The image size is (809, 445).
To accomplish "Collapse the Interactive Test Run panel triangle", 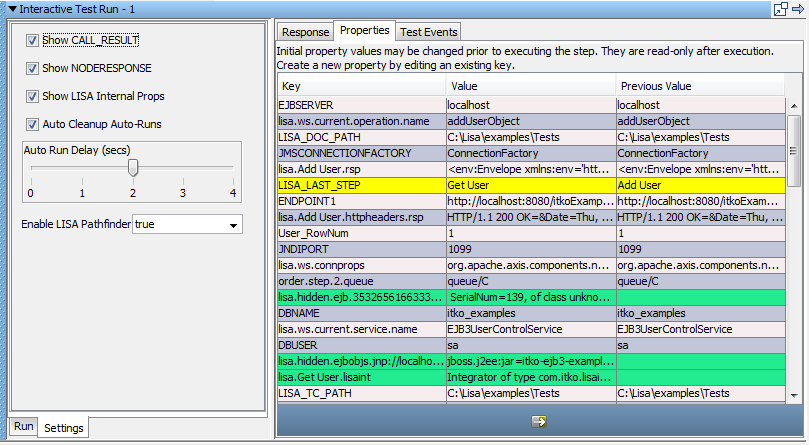I will pos(13,9).
